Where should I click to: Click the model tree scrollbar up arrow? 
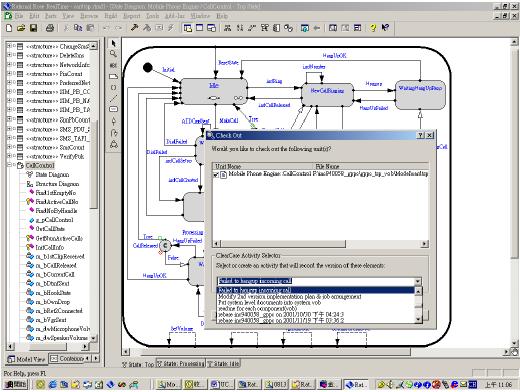(94, 46)
